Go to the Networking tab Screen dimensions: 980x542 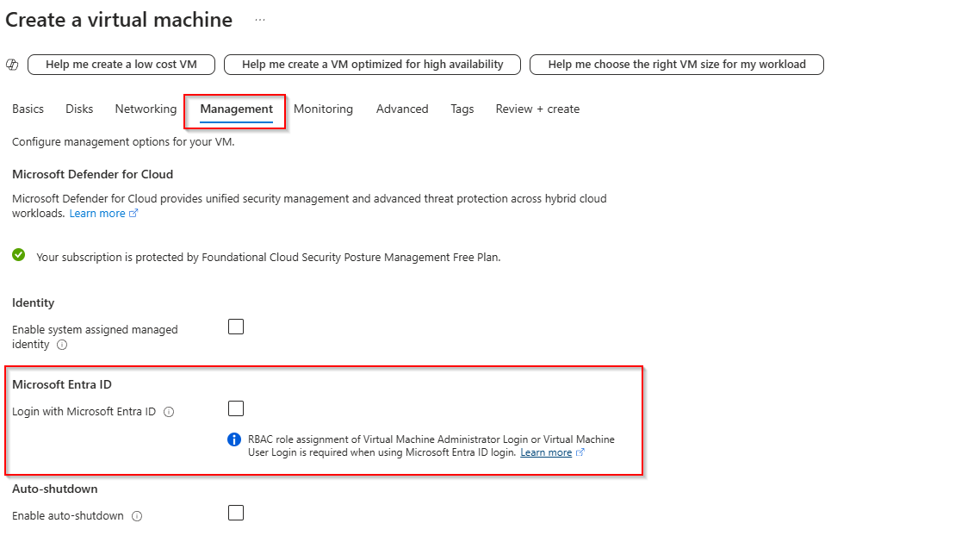[x=146, y=109]
